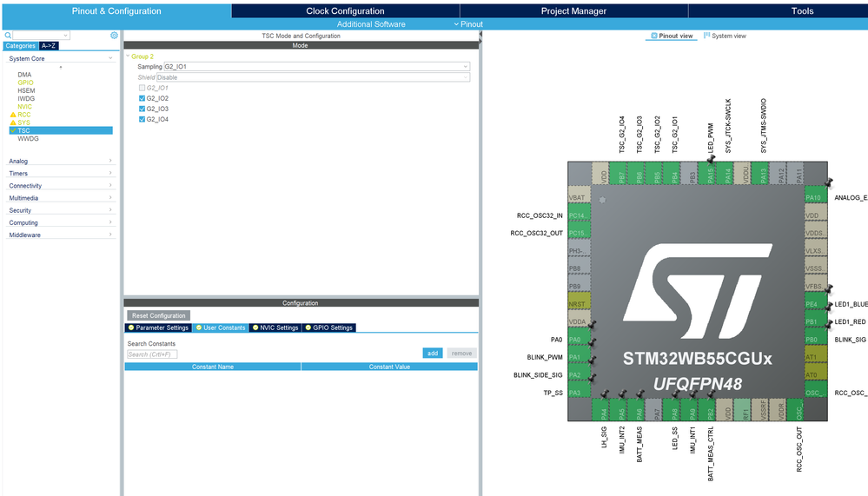The height and width of the screenshot is (496, 868).
Task: Select NVIC in System Core list
Action: pos(24,107)
